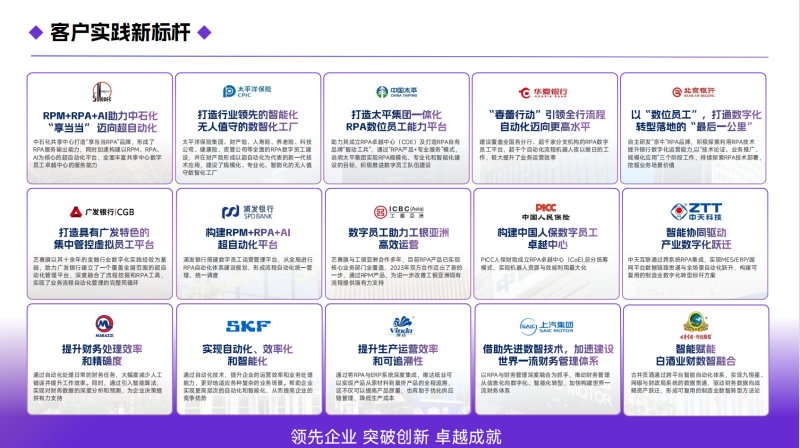Click the ZTT 中天科技 logo

[696, 212]
